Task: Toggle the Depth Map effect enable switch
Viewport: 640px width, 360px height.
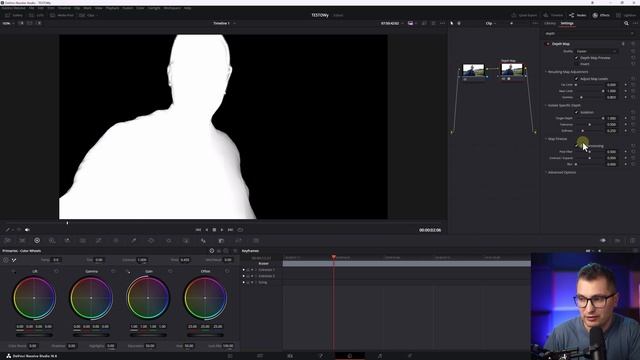Action: coord(548,44)
